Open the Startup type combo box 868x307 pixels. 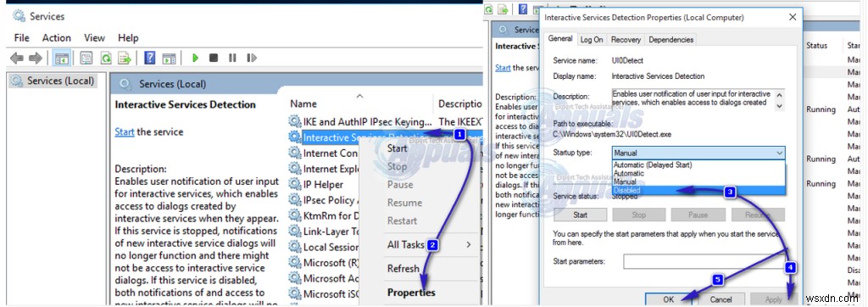tap(698, 153)
